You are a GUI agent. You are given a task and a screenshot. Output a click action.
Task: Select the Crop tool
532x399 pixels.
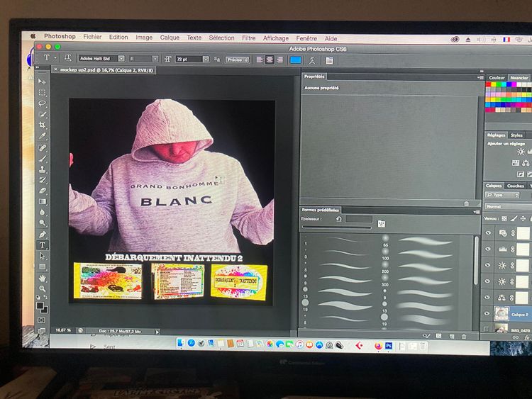point(42,125)
